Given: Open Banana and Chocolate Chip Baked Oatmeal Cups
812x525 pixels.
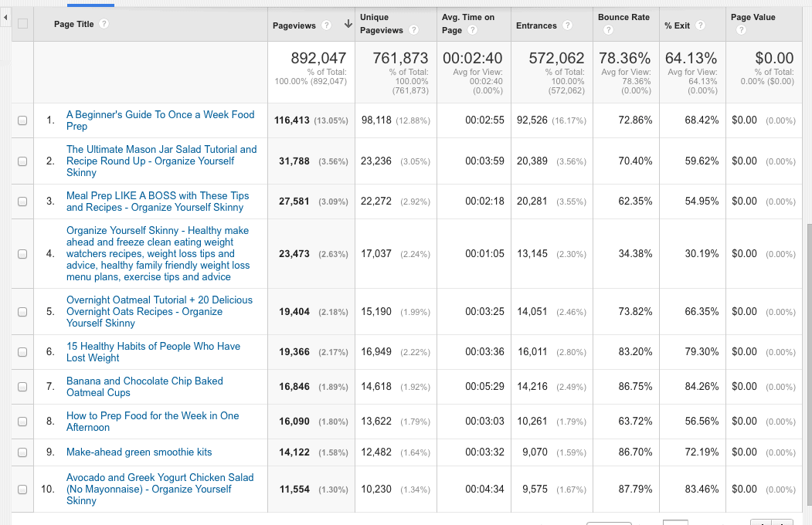Looking at the screenshot, I should pos(144,387).
